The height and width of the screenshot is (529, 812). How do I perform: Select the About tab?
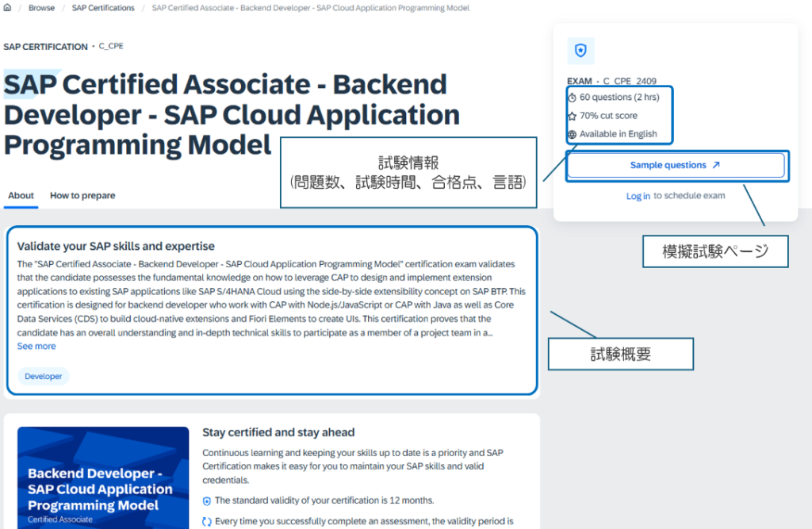21,195
